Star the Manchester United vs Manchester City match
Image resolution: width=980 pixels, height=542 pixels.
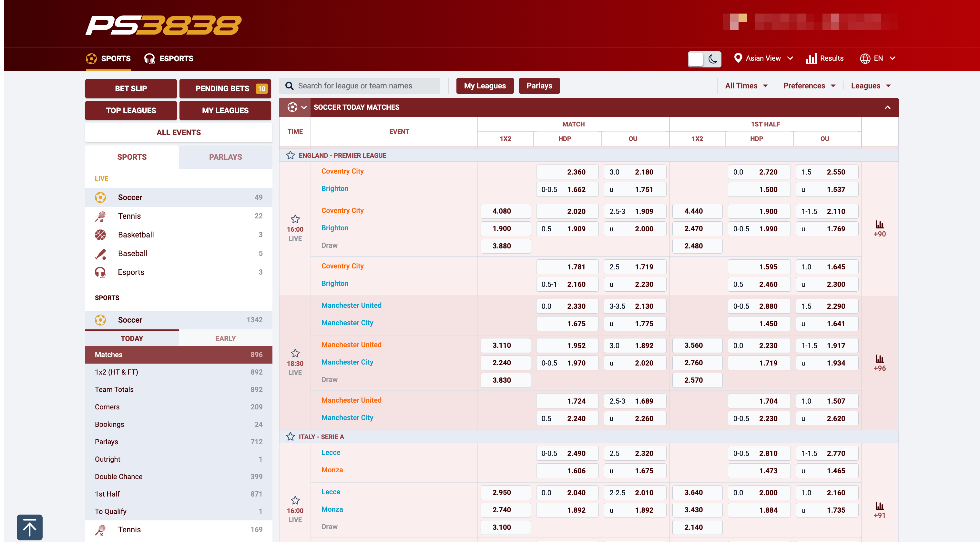pyautogui.click(x=295, y=353)
